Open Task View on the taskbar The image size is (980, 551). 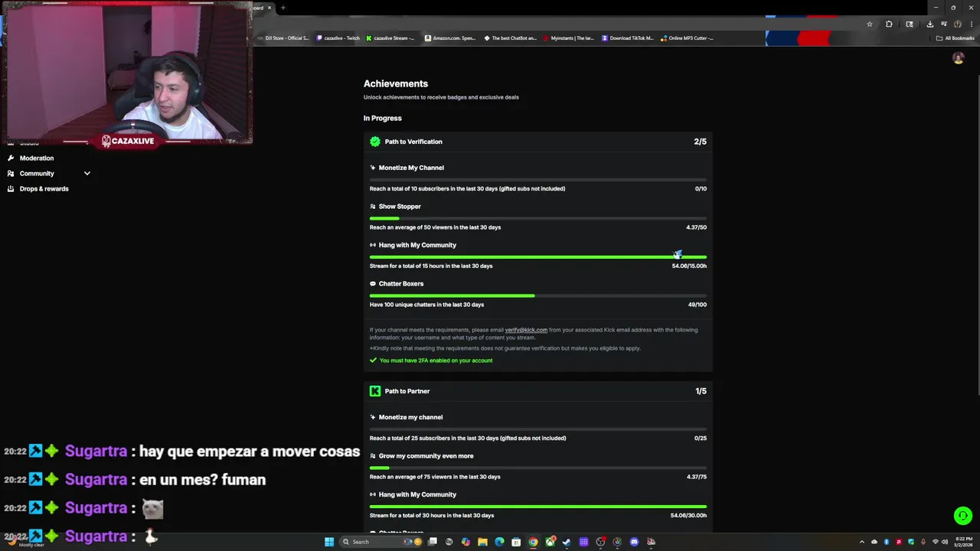[433, 542]
